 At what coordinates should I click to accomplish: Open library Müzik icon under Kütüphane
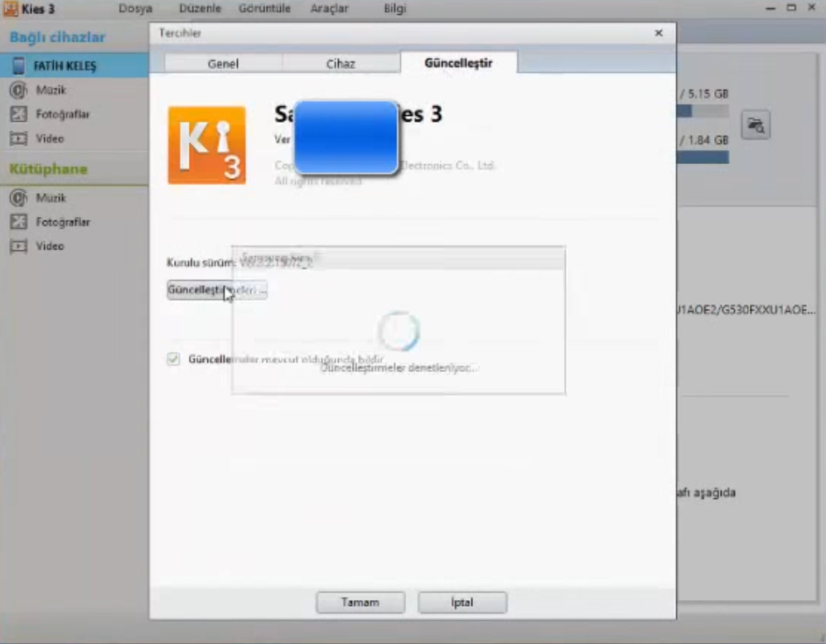[x=18, y=198]
